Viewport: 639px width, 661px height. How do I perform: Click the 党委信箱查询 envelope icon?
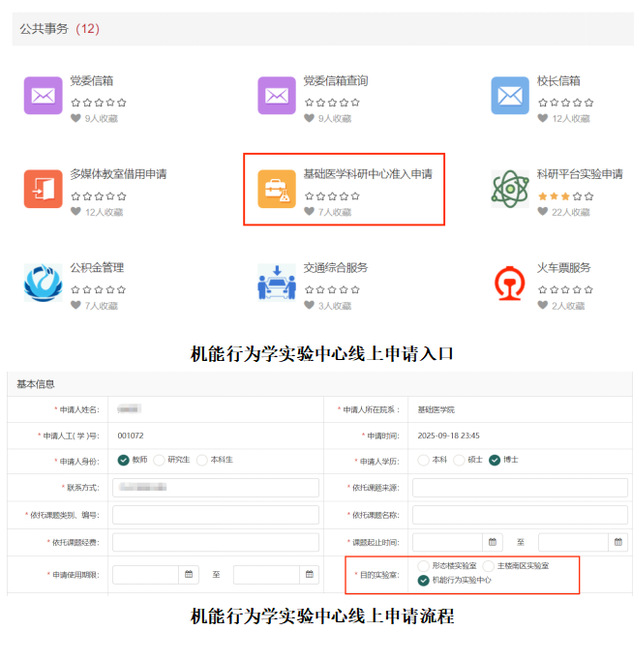tap(277, 96)
